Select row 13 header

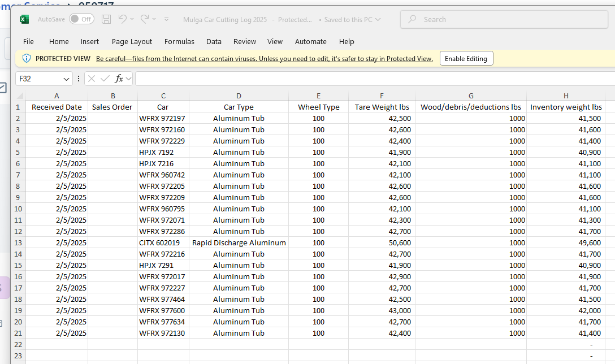coord(18,243)
